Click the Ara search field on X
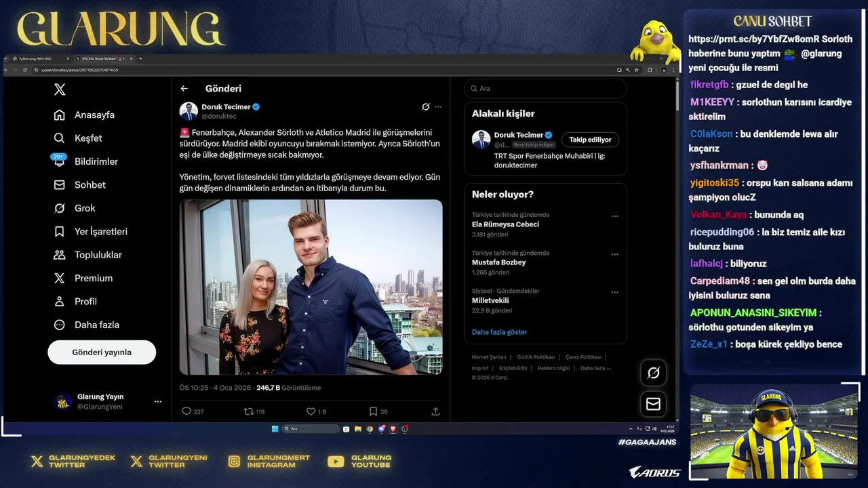Screen dimensions: 868x488 tap(546, 89)
